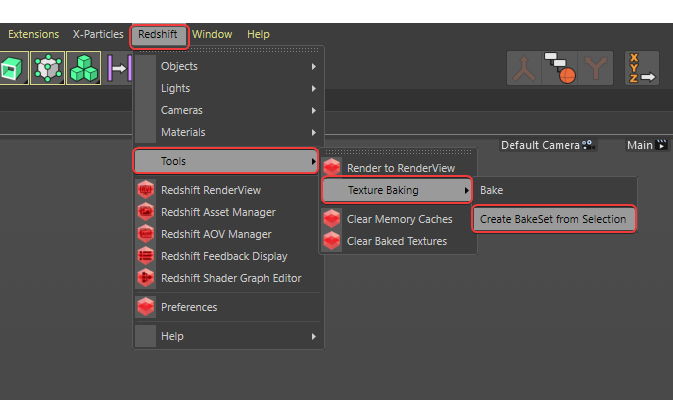Viewport: 673px width, 400px height.
Task: Click the arrow beside Tools
Action: 314,161
